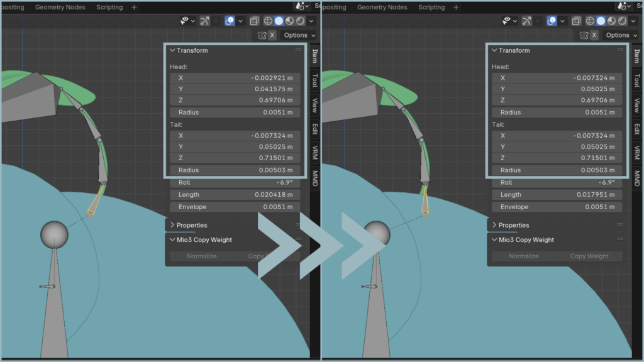Select Solid shading in right screenshot
Viewport: 644px width, 362px height.
pyautogui.click(x=601, y=21)
